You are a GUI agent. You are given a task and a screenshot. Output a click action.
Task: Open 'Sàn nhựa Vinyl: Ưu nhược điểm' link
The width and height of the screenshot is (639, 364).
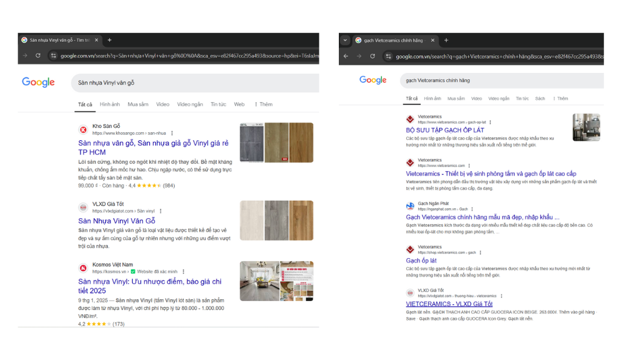[150, 286]
